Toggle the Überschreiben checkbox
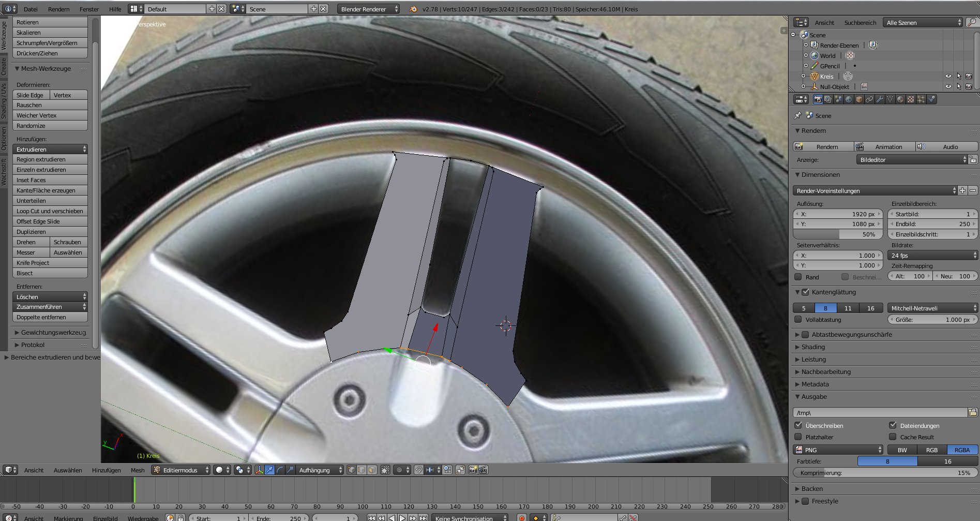The width and height of the screenshot is (980, 521). pos(798,425)
